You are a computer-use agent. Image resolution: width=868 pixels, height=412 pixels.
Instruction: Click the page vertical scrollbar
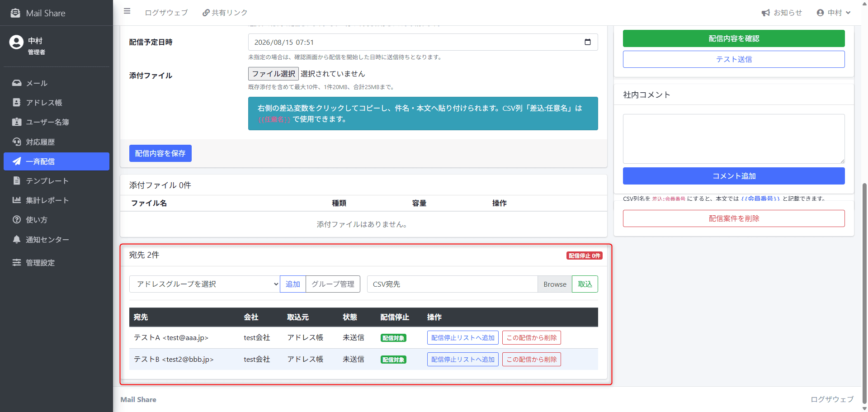pyautogui.click(x=864, y=294)
